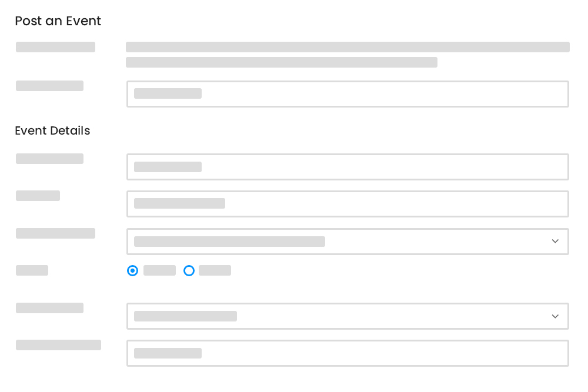Screen dimensions: 588x392
Task: Click the Event Details section heading
Action: coord(52,130)
